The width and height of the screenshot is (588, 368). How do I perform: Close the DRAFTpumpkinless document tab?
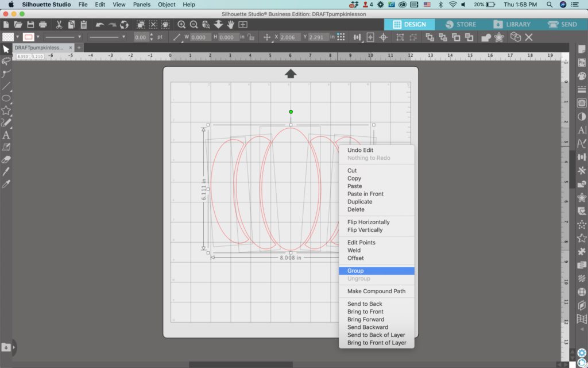tap(71, 48)
